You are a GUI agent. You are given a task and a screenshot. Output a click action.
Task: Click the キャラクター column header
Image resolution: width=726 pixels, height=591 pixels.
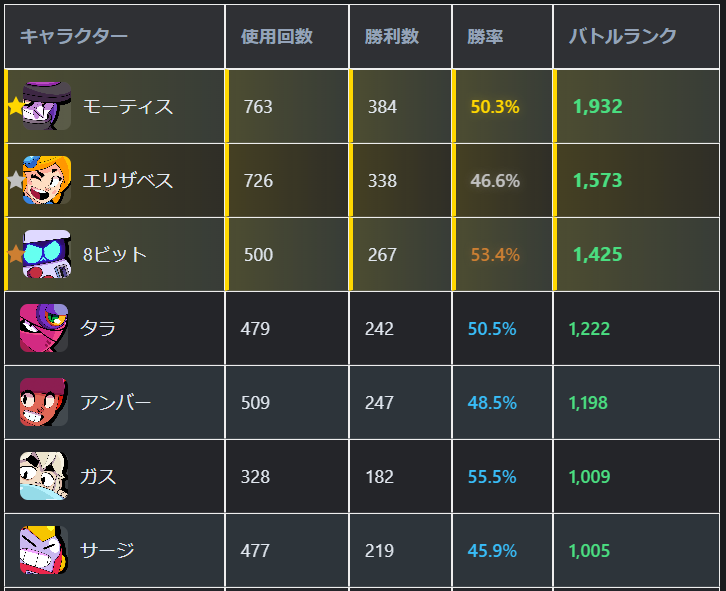point(74,36)
